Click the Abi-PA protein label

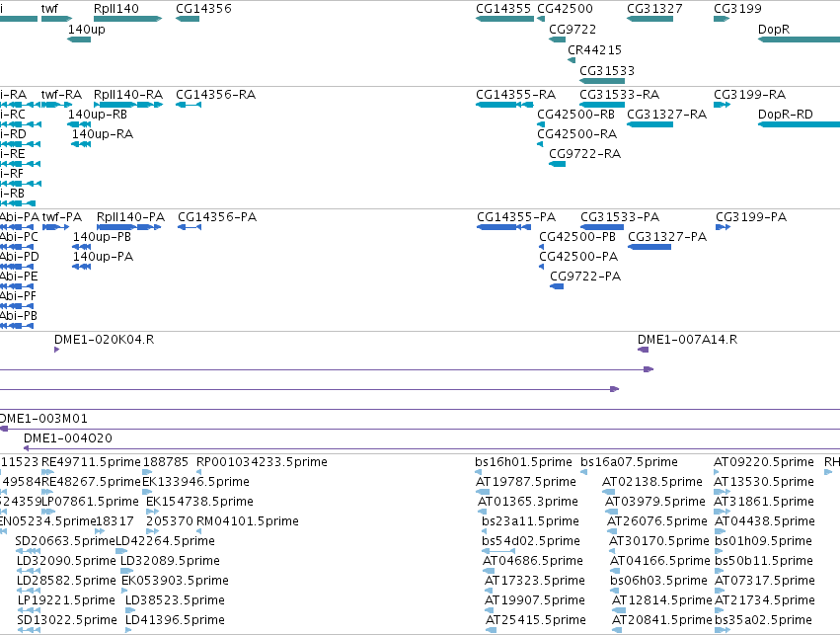point(20,217)
